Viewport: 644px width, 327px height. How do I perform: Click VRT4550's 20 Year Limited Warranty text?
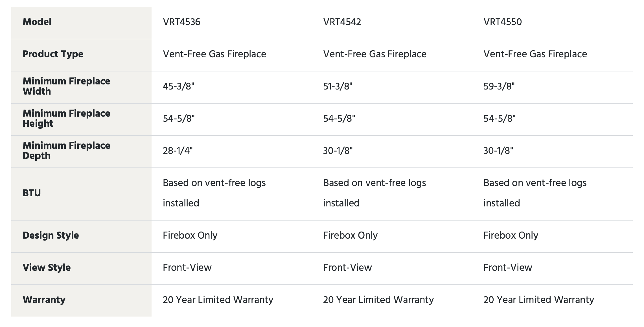(539, 300)
